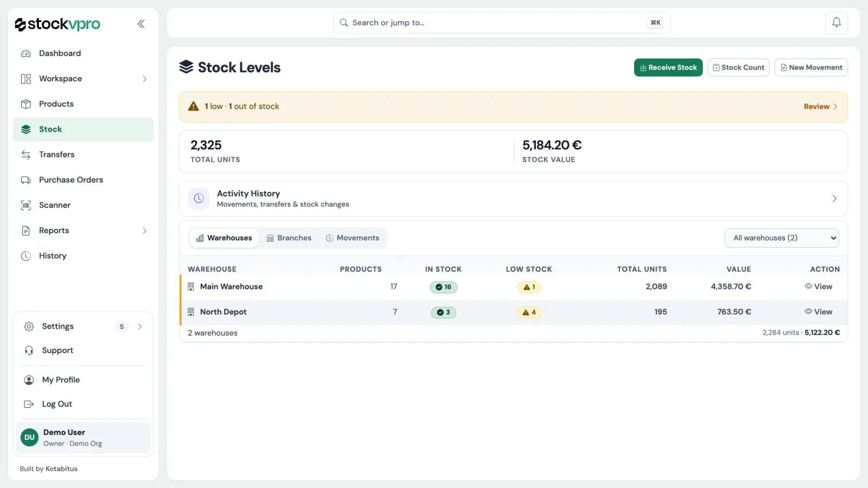Click the Settings gear icon
Image resolution: width=868 pixels, height=488 pixels.
(x=29, y=326)
